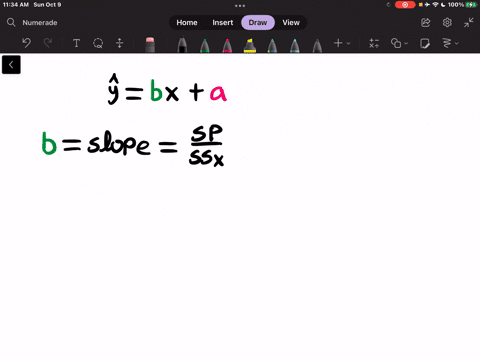The width and height of the screenshot is (480, 360).
Task: Select the pink-red pen
Action: (227, 45)
